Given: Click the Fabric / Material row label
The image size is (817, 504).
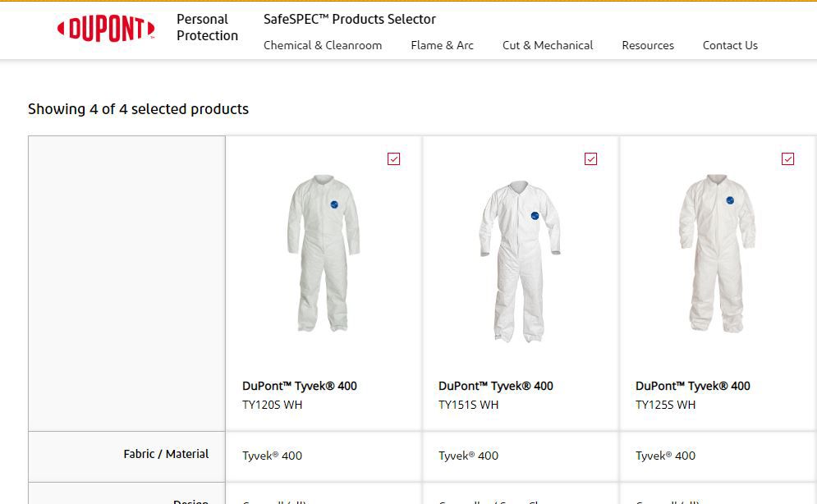Looking at the screenshot, I should pyautogui.click(x=166, y=454).
